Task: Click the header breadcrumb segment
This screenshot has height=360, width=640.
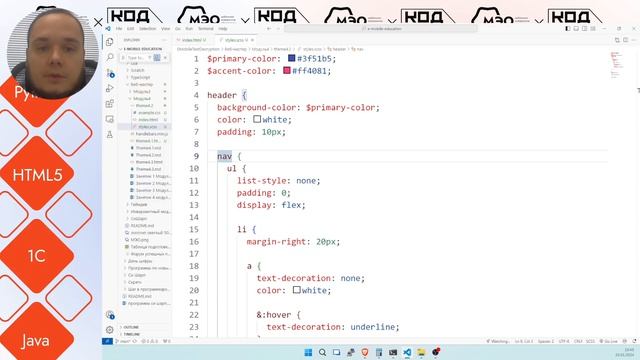Action: [336, 49]
